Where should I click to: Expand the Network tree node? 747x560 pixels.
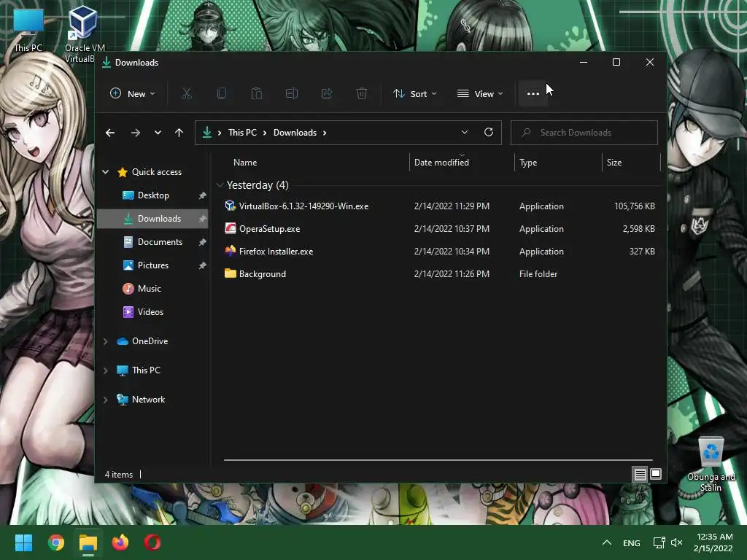[x=106, y=400]
